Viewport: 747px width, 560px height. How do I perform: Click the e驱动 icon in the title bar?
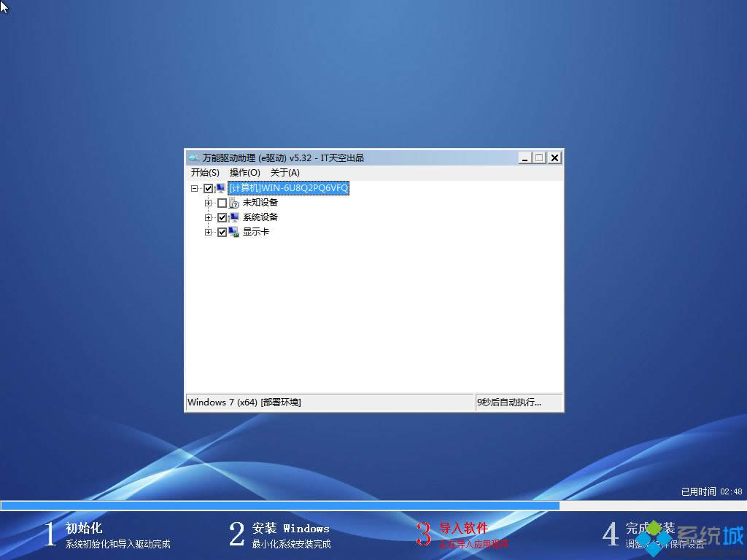point(193,157)
